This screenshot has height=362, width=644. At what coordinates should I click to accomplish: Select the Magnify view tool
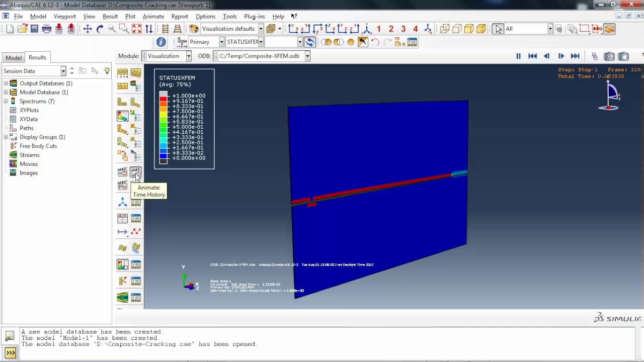point(112,29)
